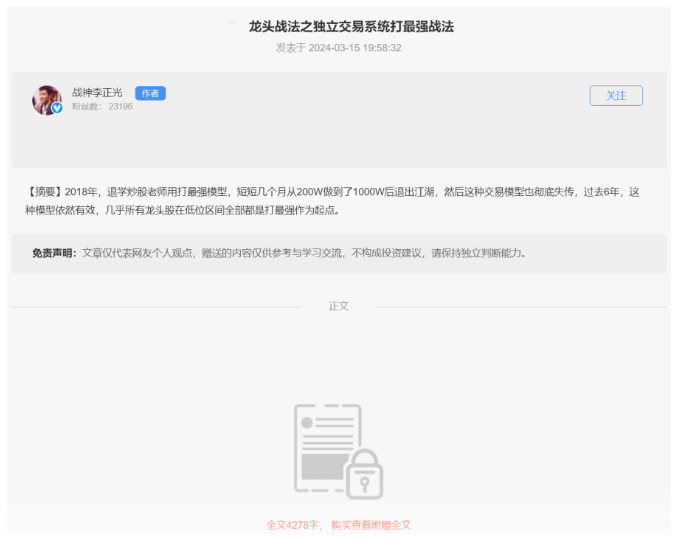Click the blue verified badge on avatar

pyautogui.click(x=57, y=108)
